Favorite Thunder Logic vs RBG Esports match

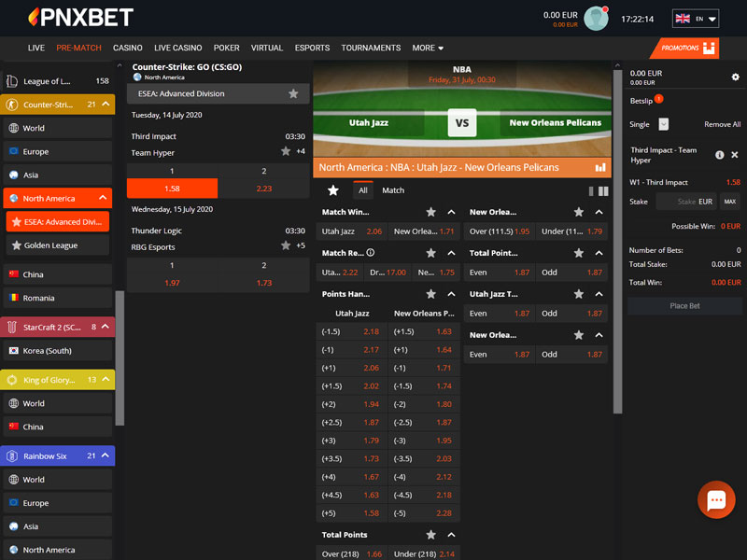(286, 245)
